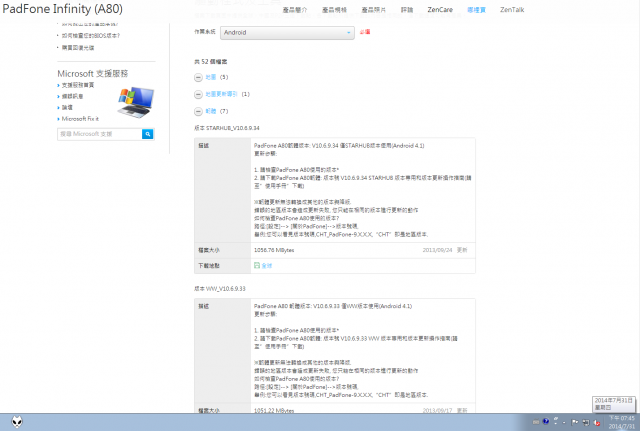This screenshot has height=431, width=640.
Task: Open the 產品規格 tab
Action: pyautogui.click(x=334, y=10)
